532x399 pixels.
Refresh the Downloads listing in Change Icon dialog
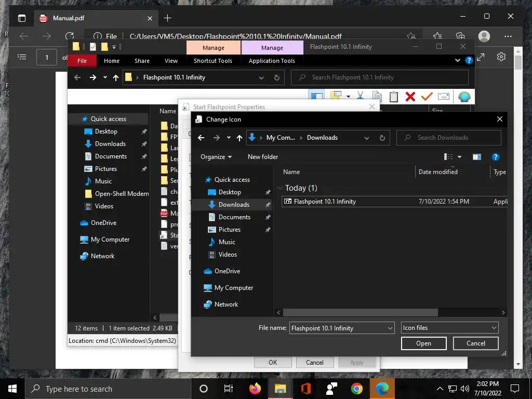[382, 138]
